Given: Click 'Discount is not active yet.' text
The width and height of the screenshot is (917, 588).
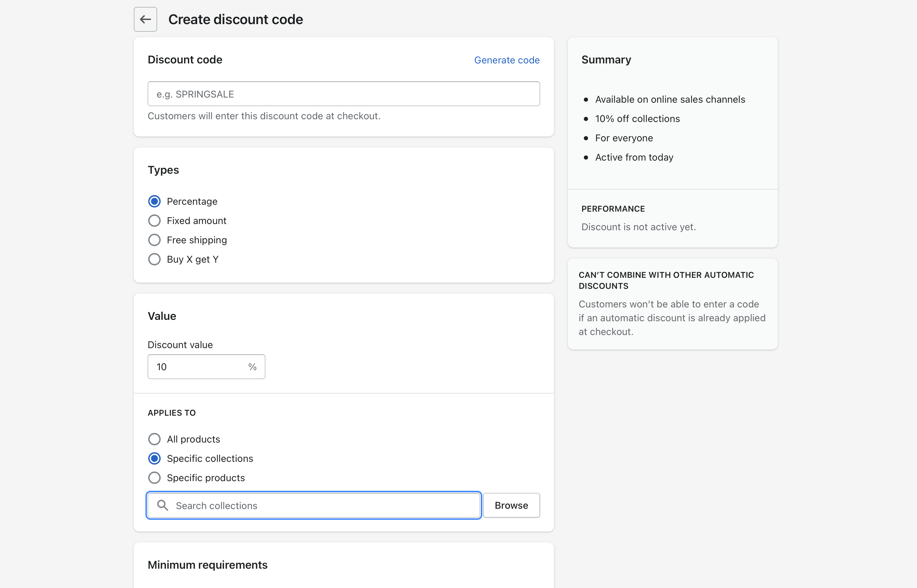Looking at the screenshot, I should (x=638, y=227).
